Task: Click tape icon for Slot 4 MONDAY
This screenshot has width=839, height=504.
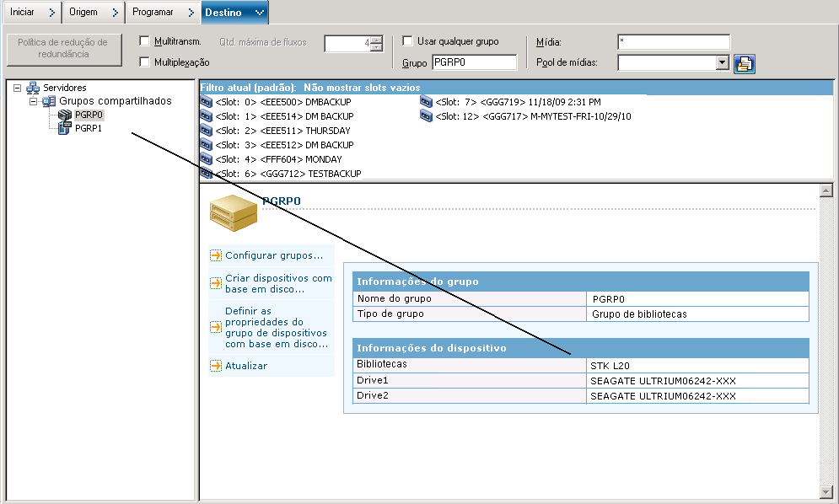Action: (207, 159)
